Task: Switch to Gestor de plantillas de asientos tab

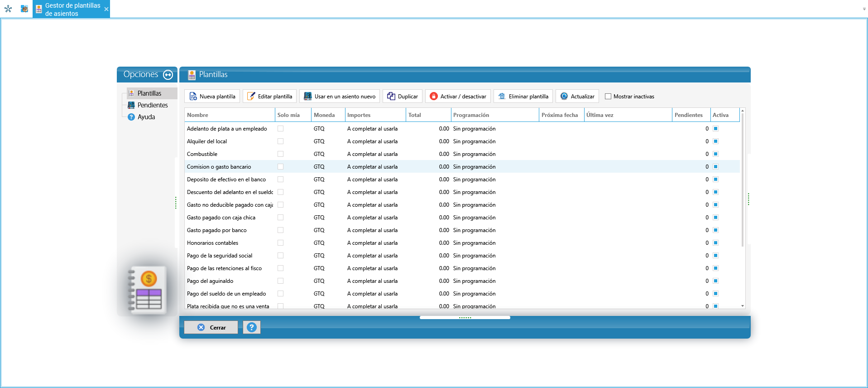Action: (72, 9)
